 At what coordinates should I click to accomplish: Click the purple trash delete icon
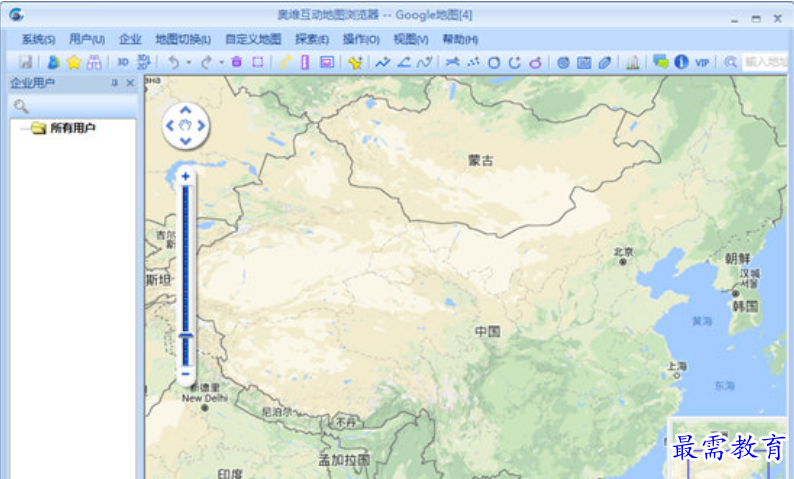[236, 62]
